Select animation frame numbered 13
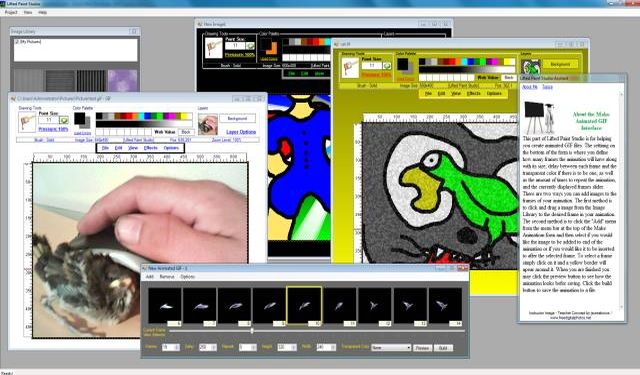The height and width of the screenshot is (375, 640). (x=410, y=306)
